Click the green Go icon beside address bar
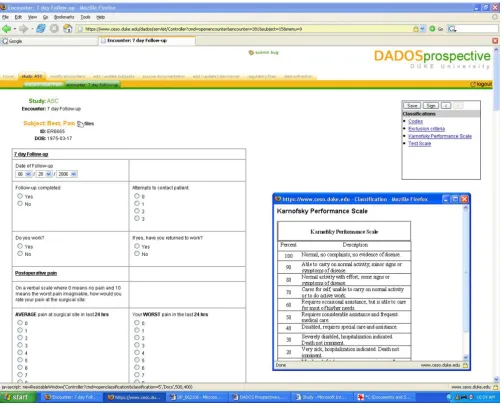This screenshot has width=502, height=406. pos(432,29)
